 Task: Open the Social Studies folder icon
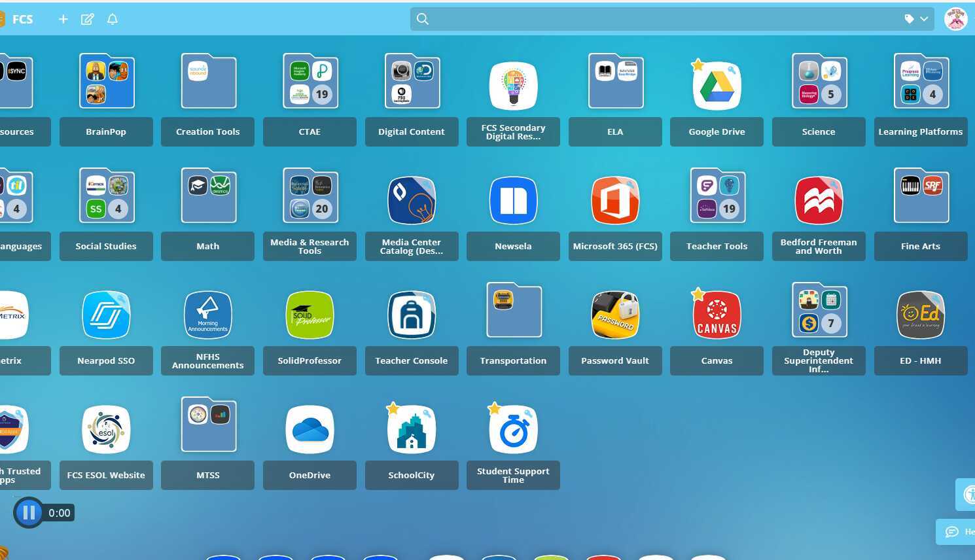click(x=107, y=196)
